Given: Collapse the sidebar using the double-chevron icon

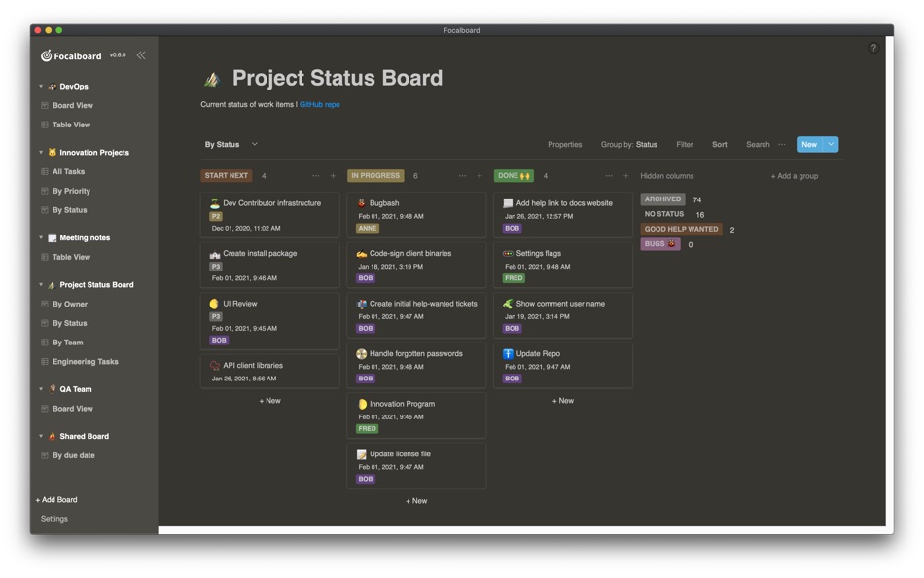Looking at the screenshot, I should click(x=140, y=55).
